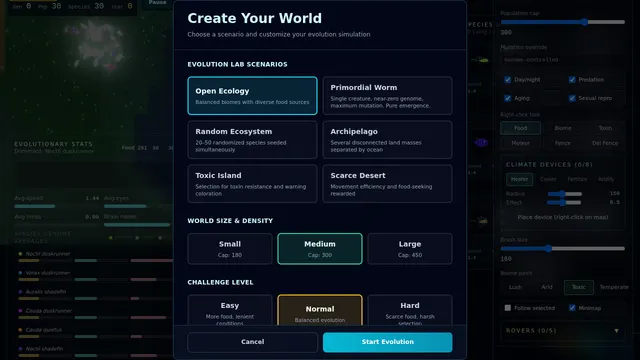640x360 pixels.
Task: Adjust the climate device Effect slider
Action: coord(564,202)
